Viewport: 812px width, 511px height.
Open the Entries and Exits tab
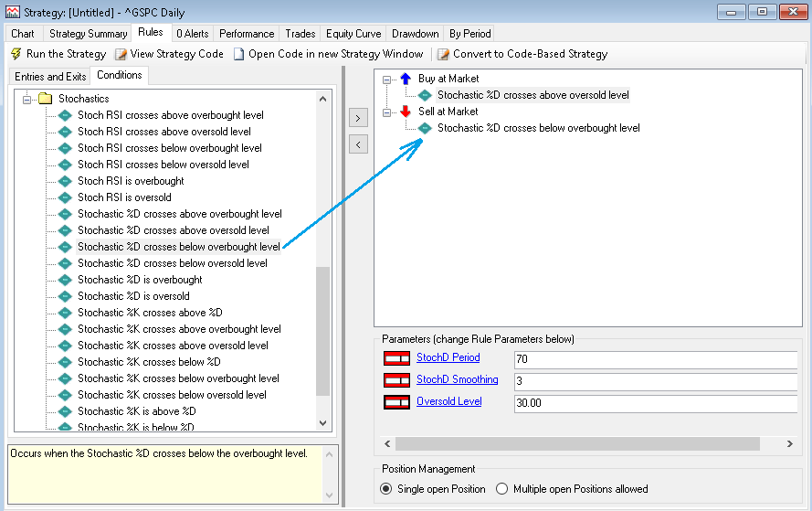49,77
